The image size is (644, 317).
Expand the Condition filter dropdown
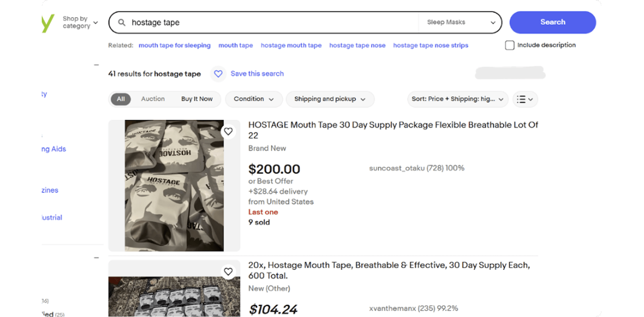pos(254,99)
